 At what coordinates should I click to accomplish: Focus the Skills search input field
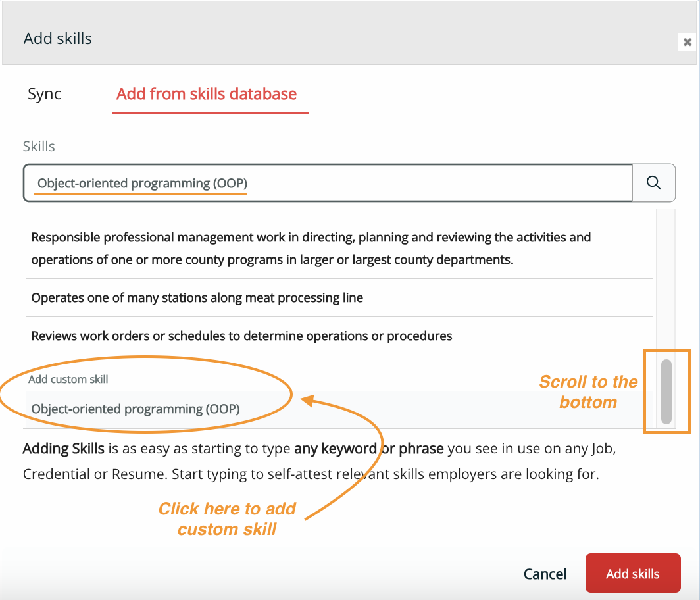(x=329, y=183)
